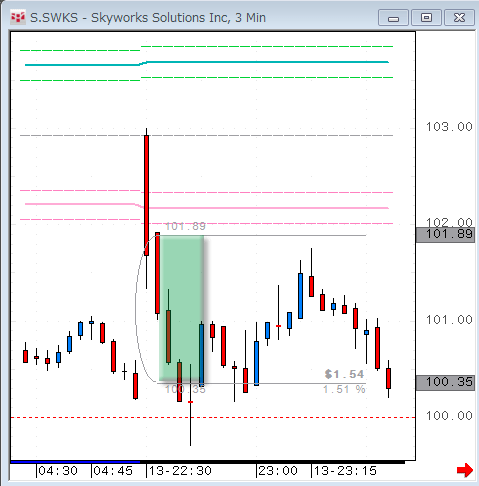Click the tall red candlestick near 103.00
The height and width of the screenshot is (486, 479).
[x=146, y=195]
